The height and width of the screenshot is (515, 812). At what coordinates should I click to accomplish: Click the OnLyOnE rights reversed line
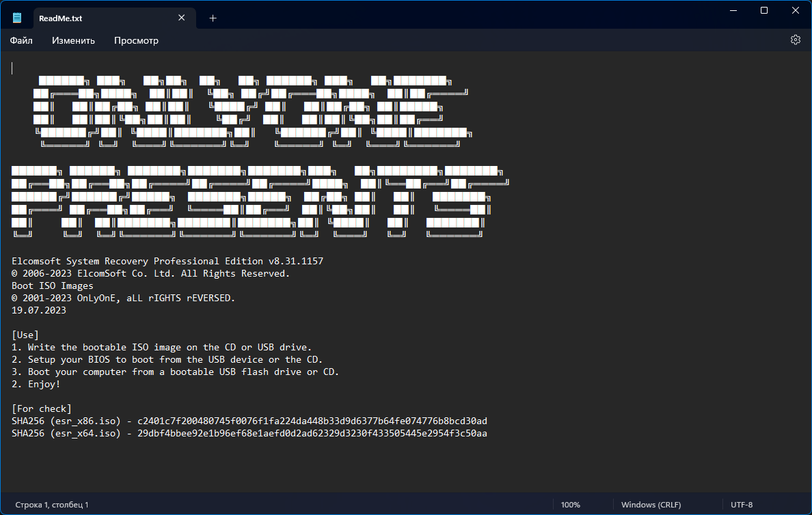coord(123,298)
